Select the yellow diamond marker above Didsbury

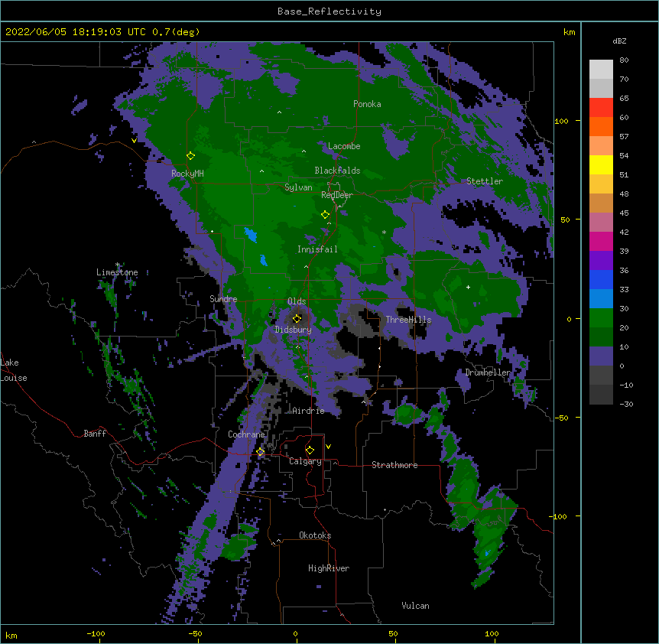click(297, 318)
